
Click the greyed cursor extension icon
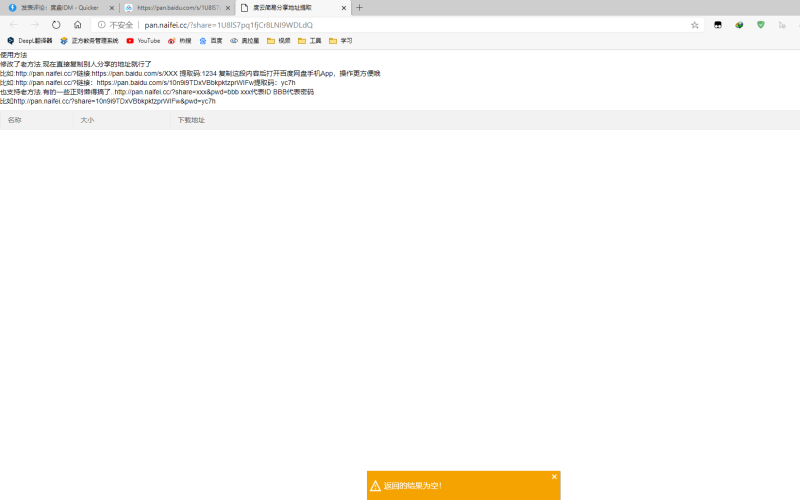(x=782, y=25)
